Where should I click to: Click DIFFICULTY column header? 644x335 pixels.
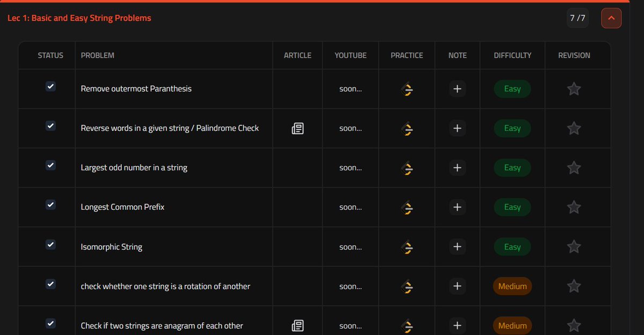[513, 55]
